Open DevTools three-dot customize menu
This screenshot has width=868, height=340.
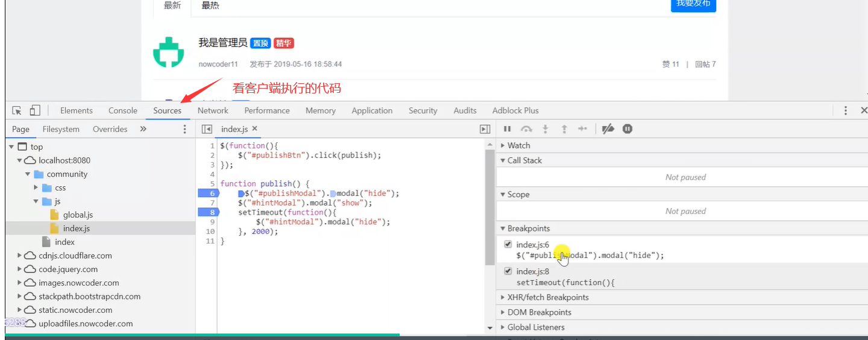pos(846,110)
